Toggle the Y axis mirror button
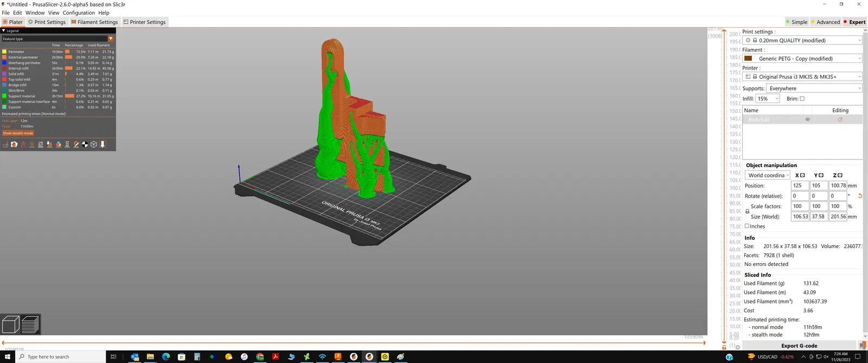The width and height of the screenshot is (868, 363). [821, 175]
